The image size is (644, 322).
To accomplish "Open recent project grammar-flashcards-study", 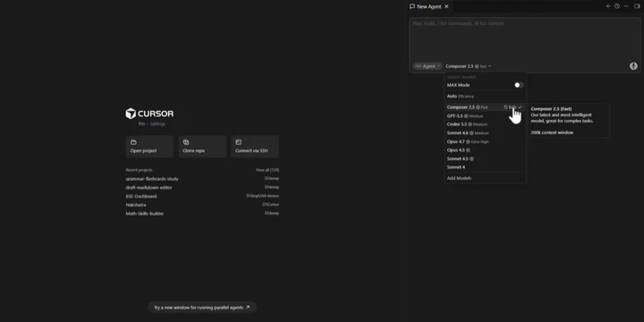I will click(x=152, y=179).
